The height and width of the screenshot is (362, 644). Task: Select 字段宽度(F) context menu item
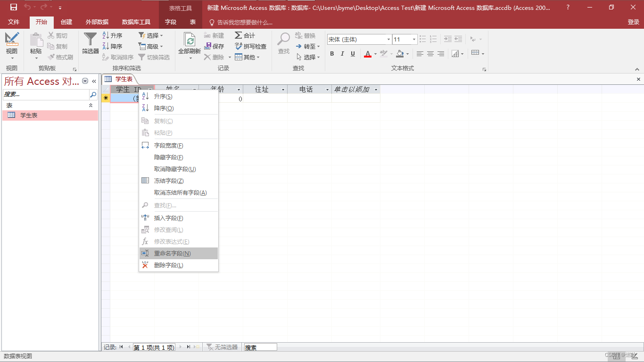click(x=179, y=146)
